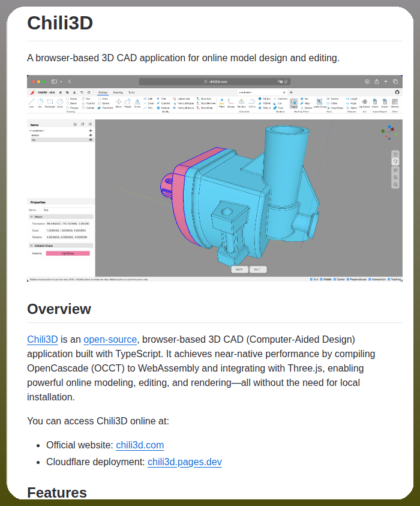Visit the chili3d.pages.dev Cloudflare link
This screenshot has height=506, width=420.
click(185, 462)
